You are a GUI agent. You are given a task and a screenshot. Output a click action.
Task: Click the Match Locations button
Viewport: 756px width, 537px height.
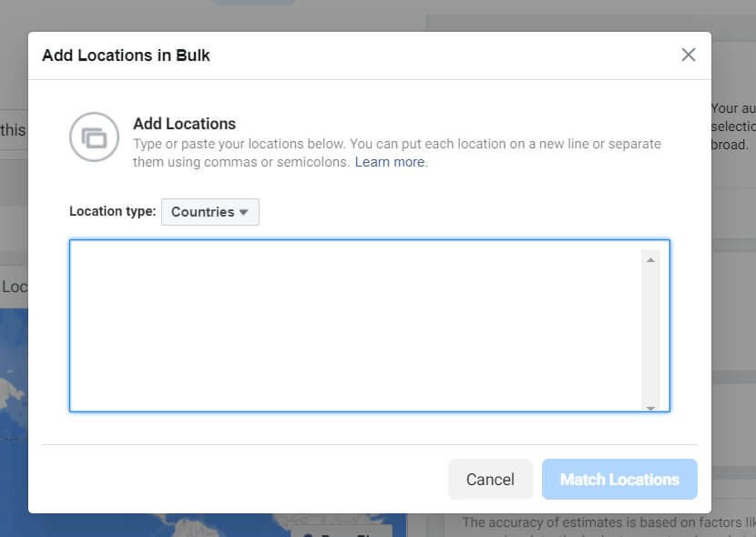619,479
